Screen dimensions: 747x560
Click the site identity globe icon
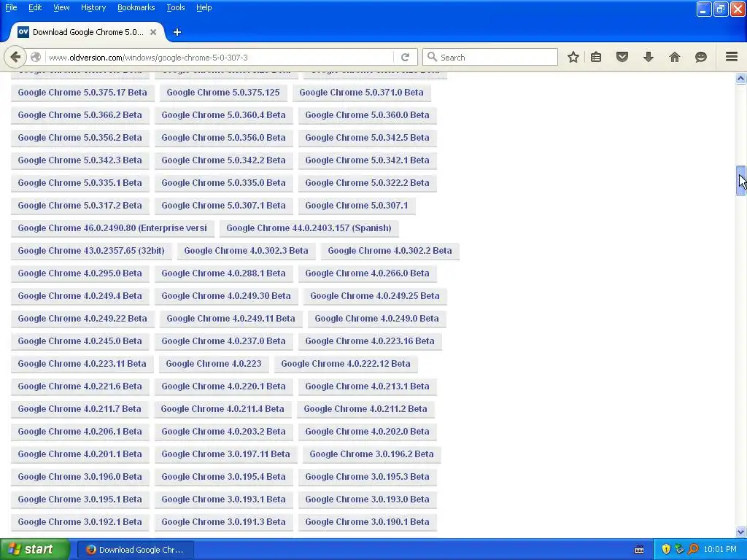[x=36, y=57]
